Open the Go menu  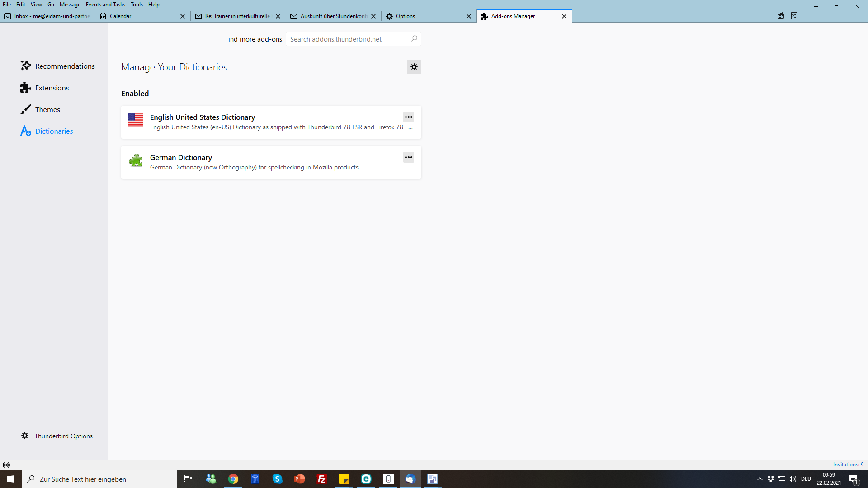tap(51, 5)
